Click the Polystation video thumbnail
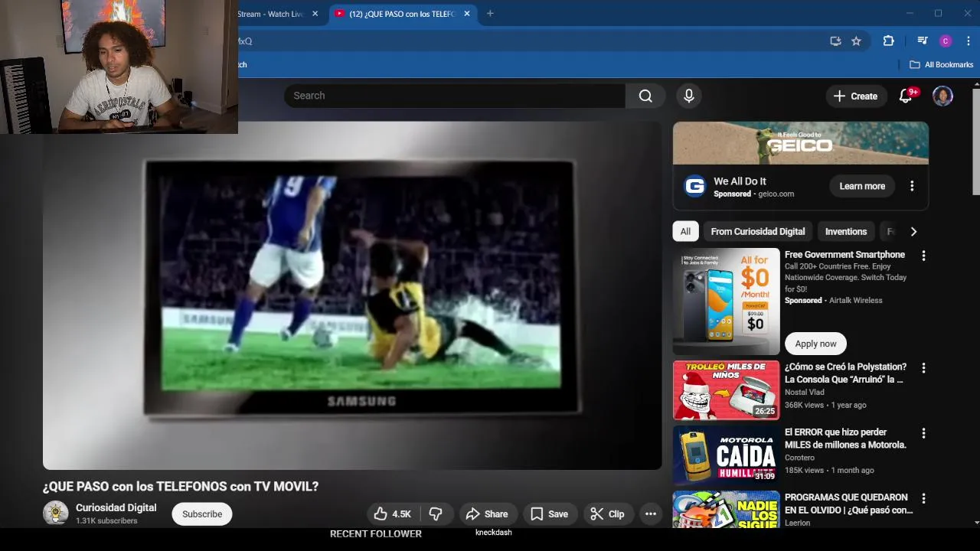980x551 pixels. click(726, 390)
